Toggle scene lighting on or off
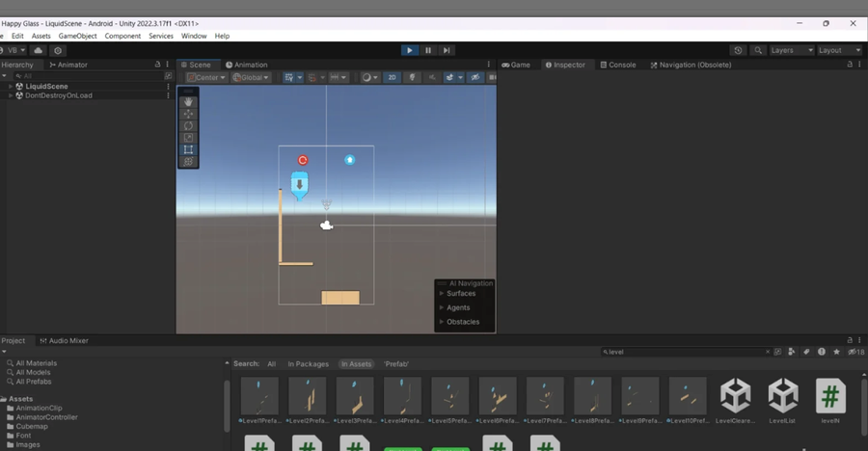The height and width of the screenshot is (451, 868). click(x=412, y=77)
